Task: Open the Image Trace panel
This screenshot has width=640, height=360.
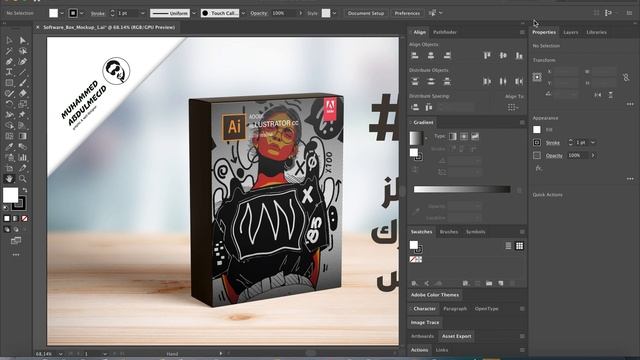Action: [425, 322]
